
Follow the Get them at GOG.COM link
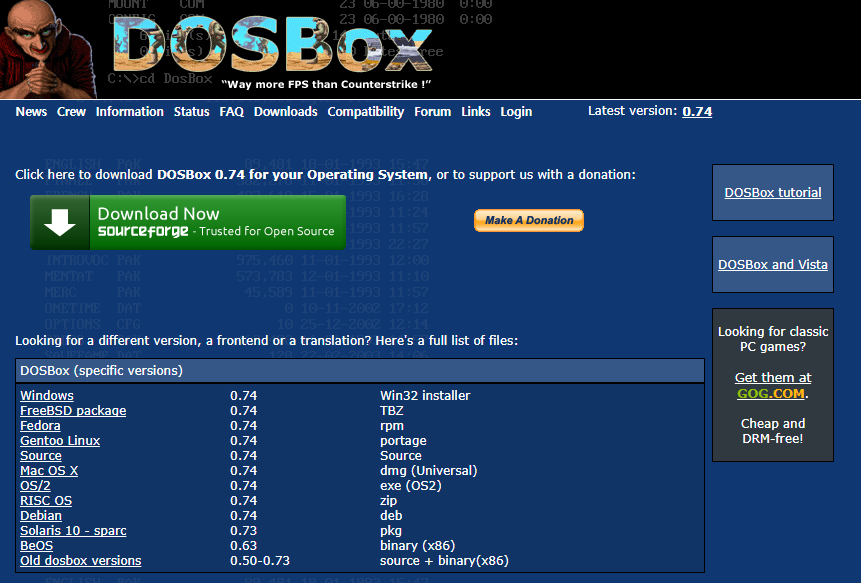click(x=773, y=385)
